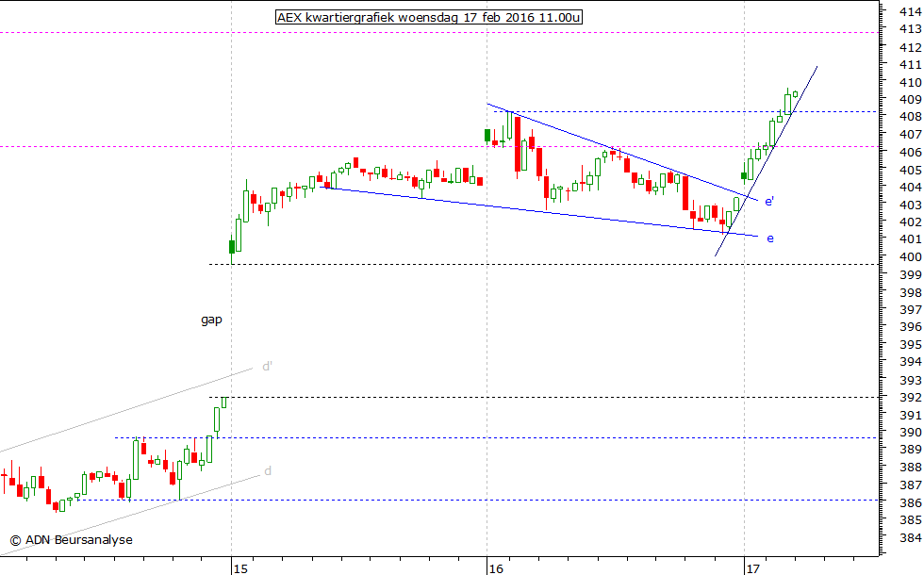Click price level 410 on the axis
924x575 pixels.
pos(911,83)
